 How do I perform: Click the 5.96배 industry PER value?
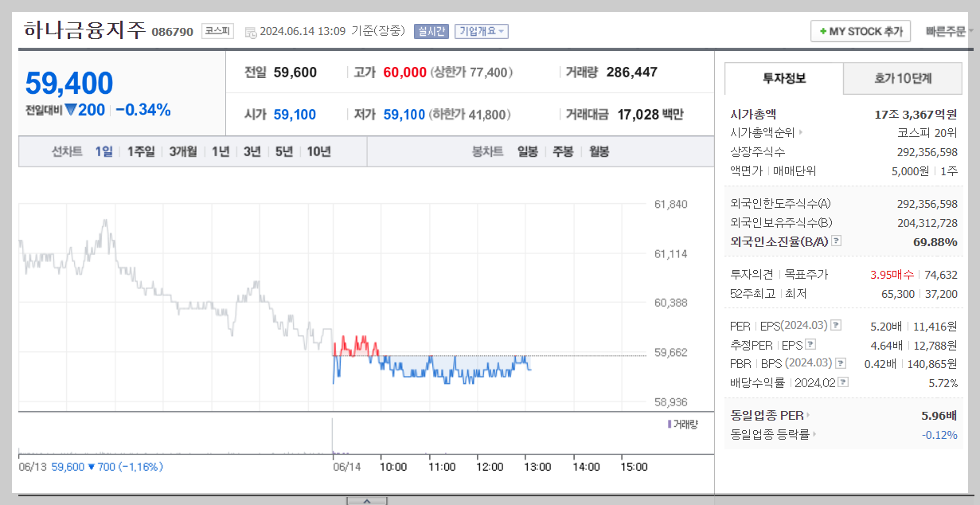[939, 415]
